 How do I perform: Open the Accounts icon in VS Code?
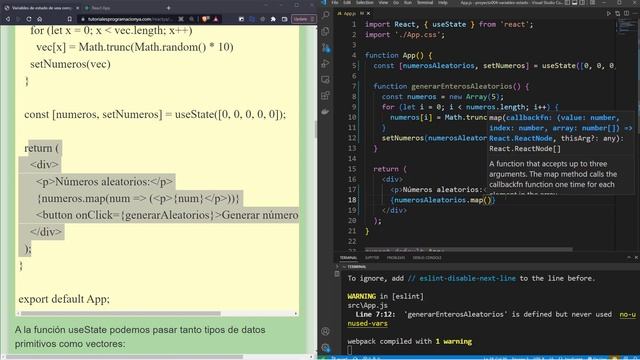coord(325,331)
